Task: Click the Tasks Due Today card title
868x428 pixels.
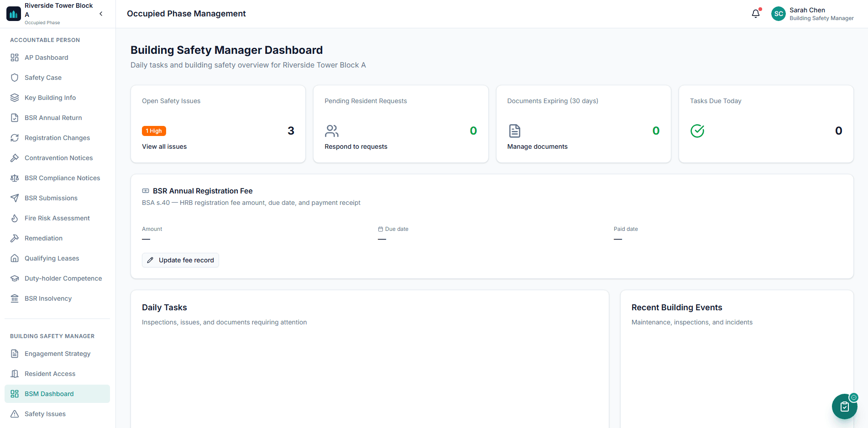Action: (716, 101)
